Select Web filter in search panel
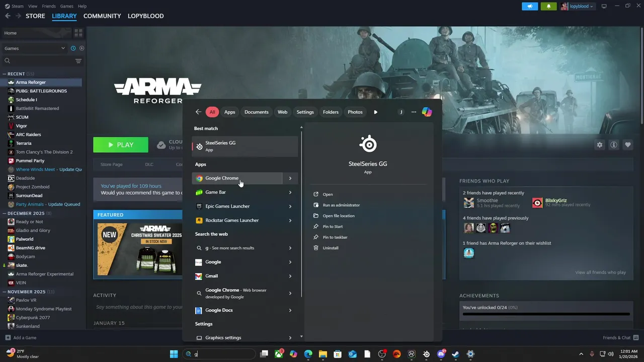 pos(282,112)
